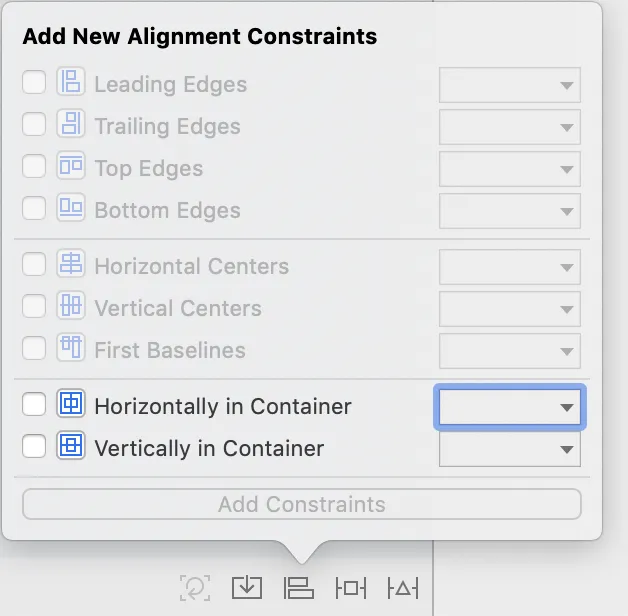Click the Add Constraints button
The height and width of the screenshot is (616, 628).
coord(301,504)
